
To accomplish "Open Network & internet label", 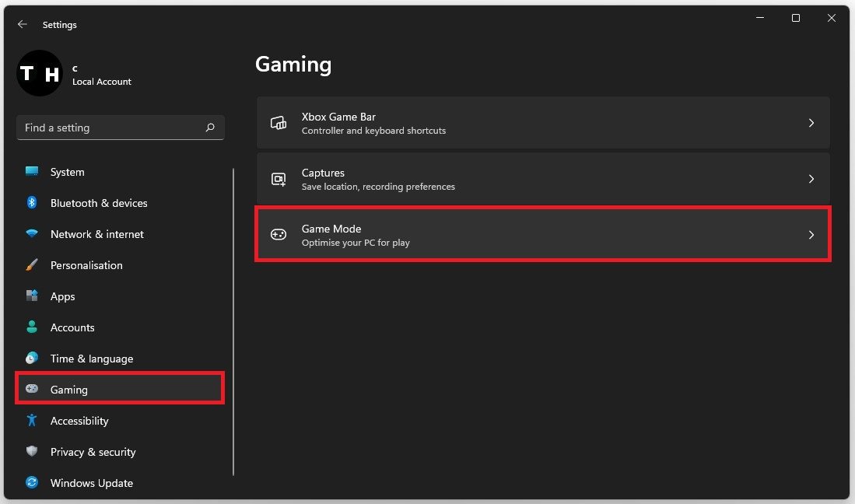I will coord(97,234).
